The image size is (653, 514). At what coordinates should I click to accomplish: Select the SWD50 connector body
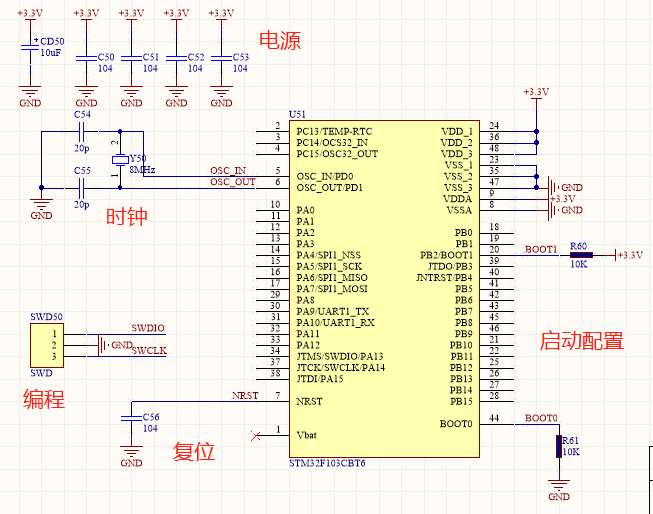47,345
